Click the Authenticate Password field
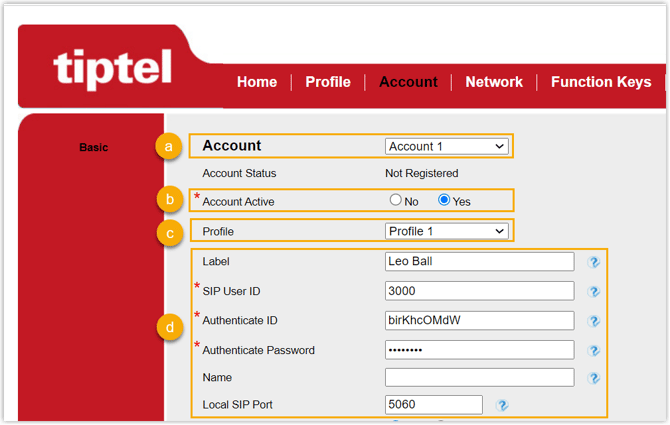This screenshot has height=425, width=670. 479,350
